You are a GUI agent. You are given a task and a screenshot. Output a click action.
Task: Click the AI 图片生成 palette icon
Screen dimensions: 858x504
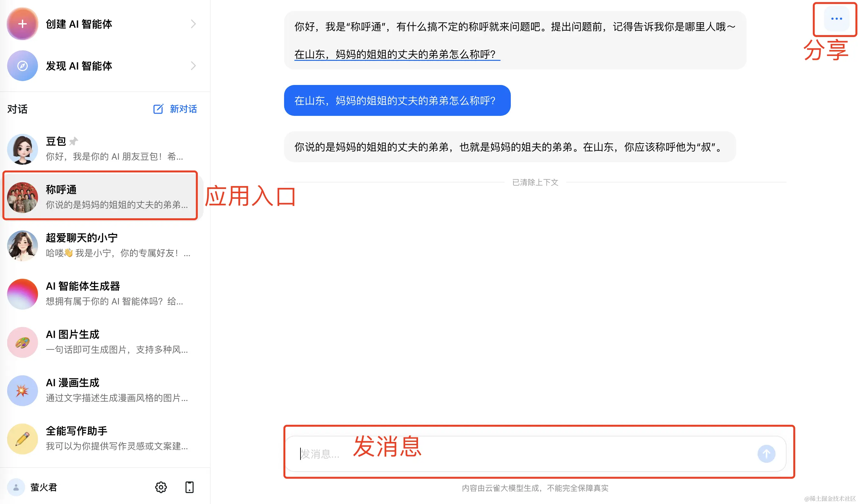(23, 342)
